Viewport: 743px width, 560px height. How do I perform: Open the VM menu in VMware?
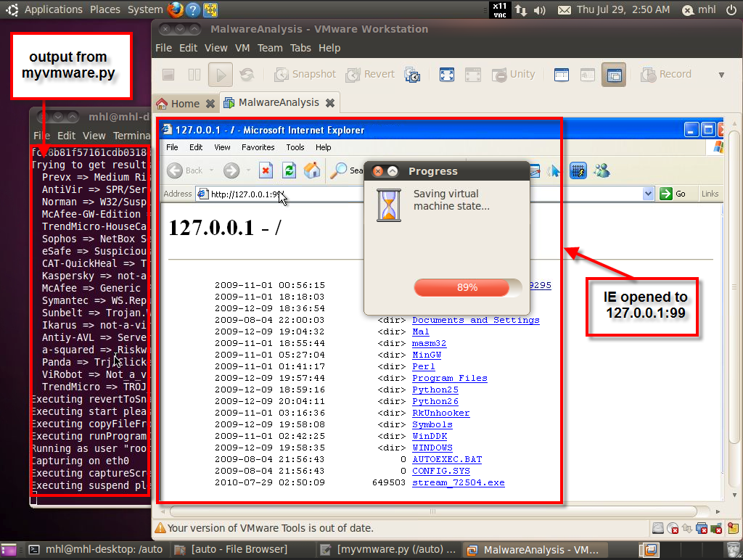242,48
